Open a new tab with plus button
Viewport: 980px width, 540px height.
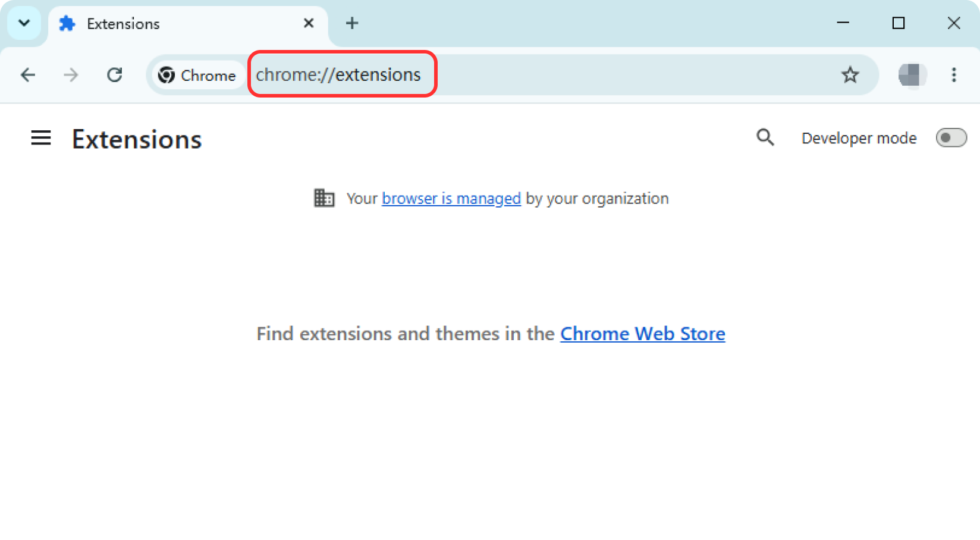[x=352, y=23]
